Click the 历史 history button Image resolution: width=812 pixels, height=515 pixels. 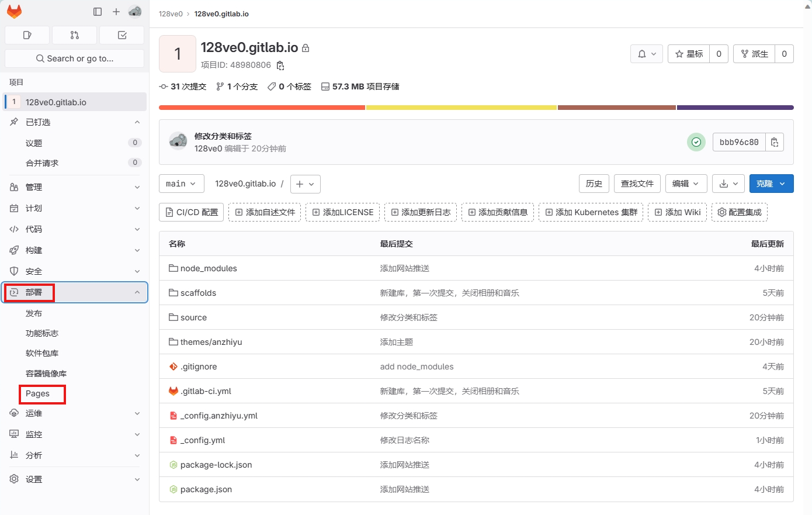(x=594, y=184)
